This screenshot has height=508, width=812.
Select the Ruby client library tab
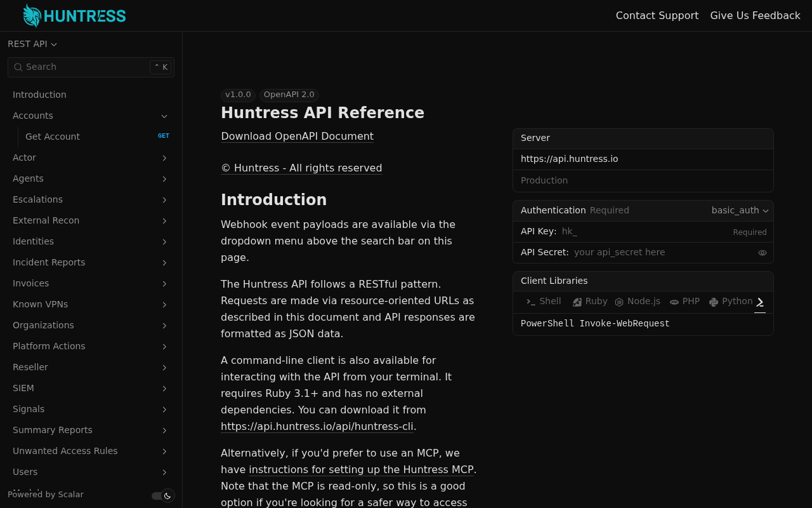[590, 302]
